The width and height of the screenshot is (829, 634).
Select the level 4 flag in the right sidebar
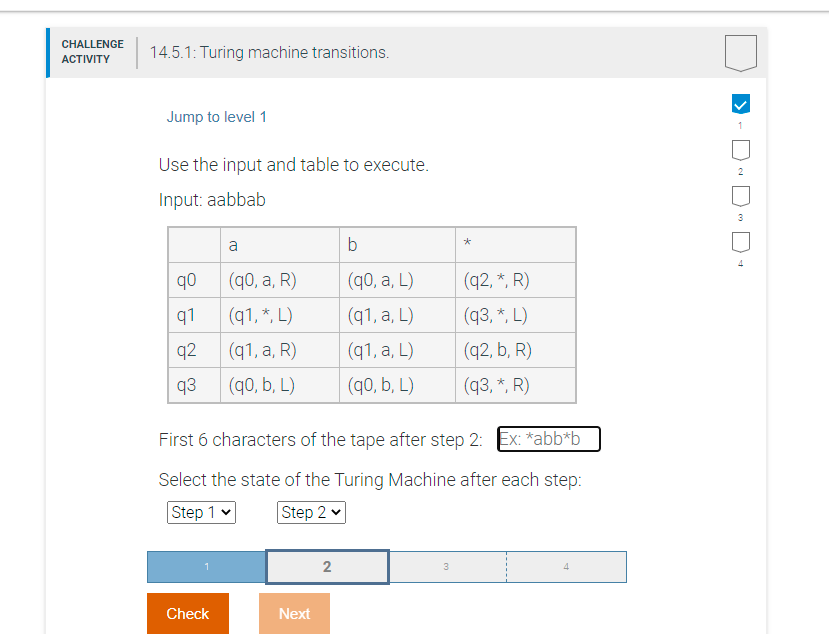coord(740,242)
